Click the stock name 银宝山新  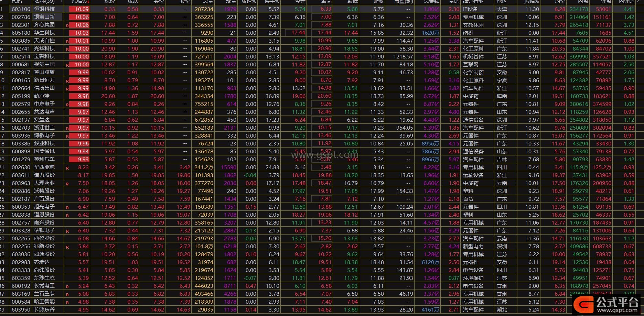pyautogui.click(x=44, y=17)
